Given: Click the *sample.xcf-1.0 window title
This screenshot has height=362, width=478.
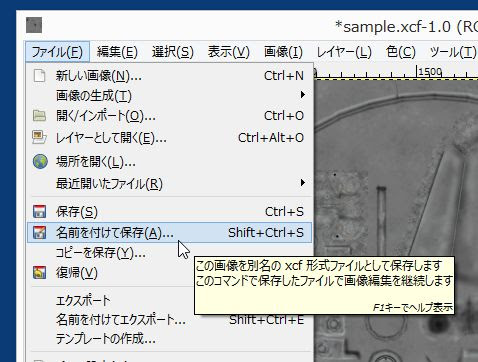Looking at the screenshot, I should 406,27.
